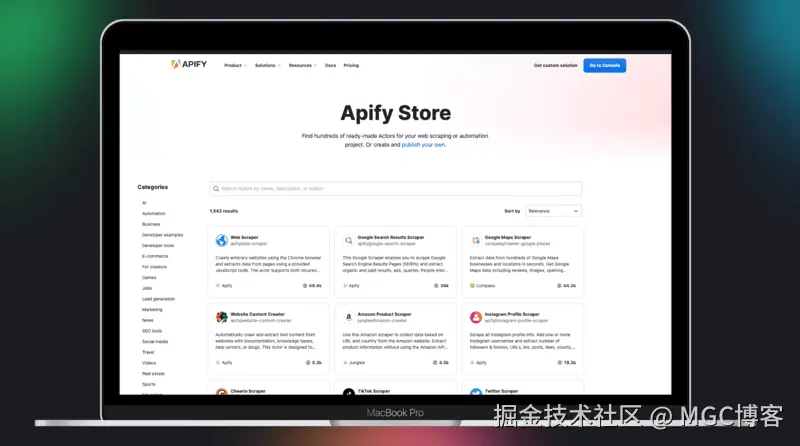This screenshot has width=800, height=446.
Task: Select the Developer tools category
Action: (158, 245)
